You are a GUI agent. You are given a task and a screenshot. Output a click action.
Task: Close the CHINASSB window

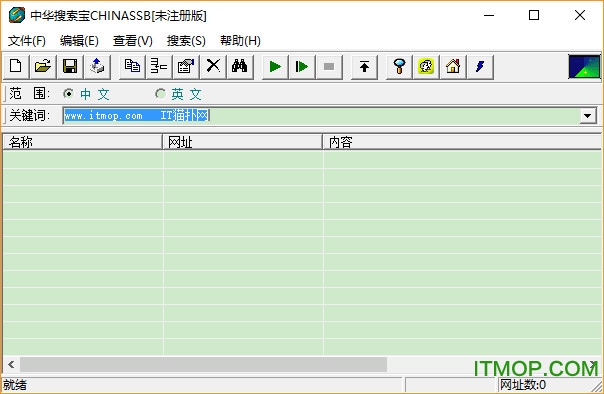[580, 15]
